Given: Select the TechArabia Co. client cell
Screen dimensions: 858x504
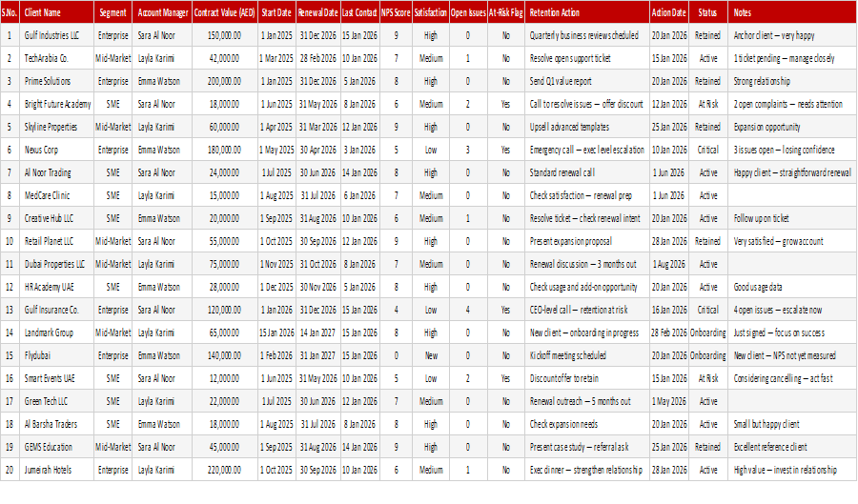Looking at the screenshot, I should [x=56, y=58].
